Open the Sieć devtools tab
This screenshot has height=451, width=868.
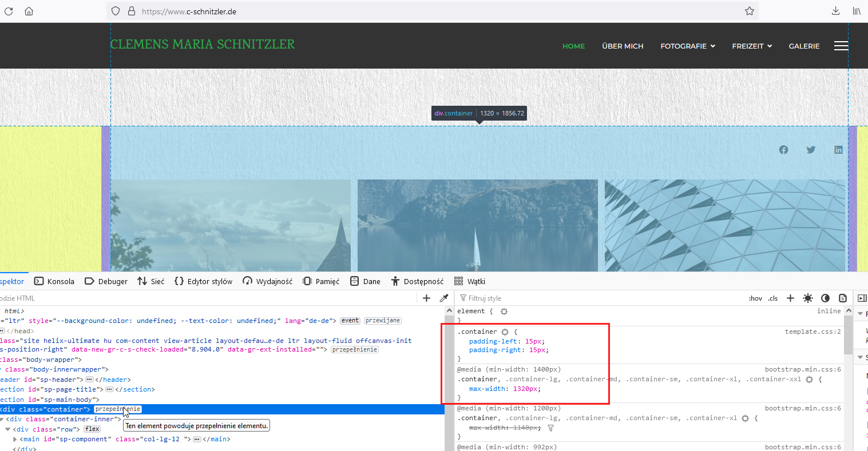151,281
